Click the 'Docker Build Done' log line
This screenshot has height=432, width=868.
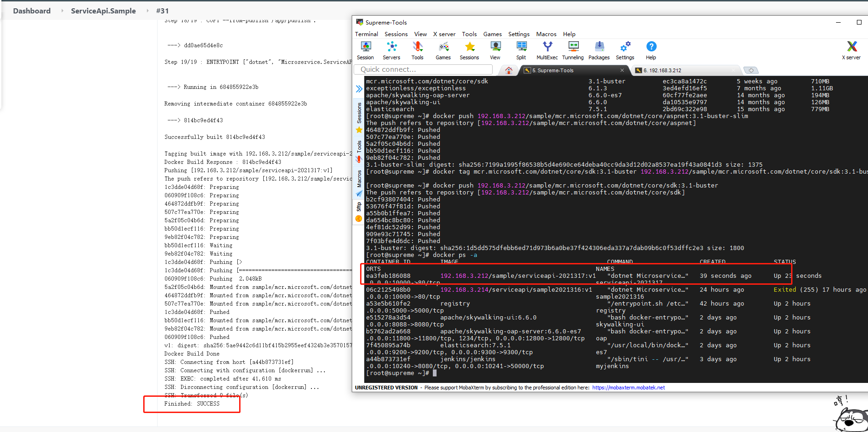[192, 354]
